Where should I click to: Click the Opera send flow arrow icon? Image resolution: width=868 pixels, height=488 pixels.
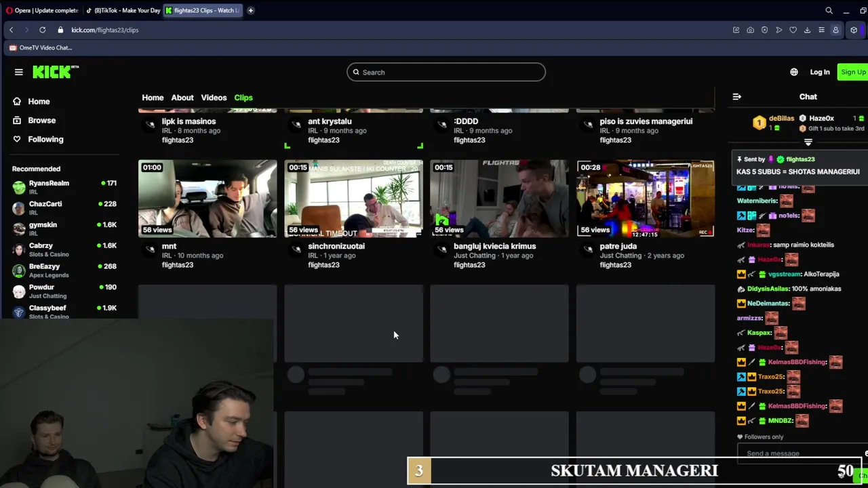pyautogui.click(x=778, y=30)
